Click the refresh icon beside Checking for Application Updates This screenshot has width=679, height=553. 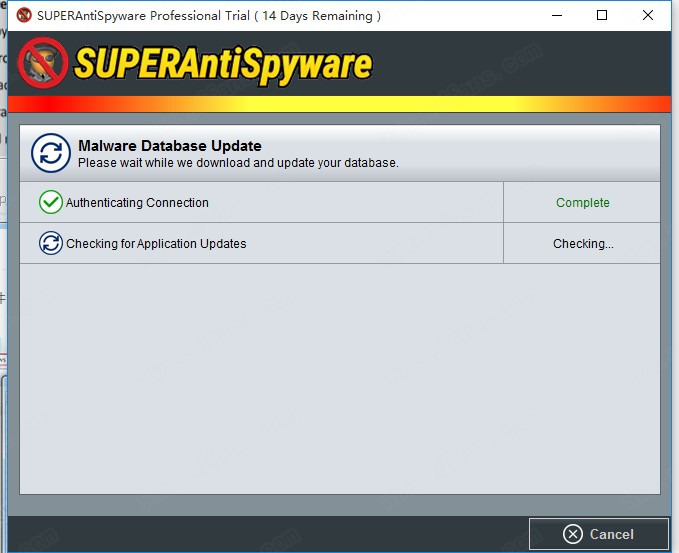[51, 243]
